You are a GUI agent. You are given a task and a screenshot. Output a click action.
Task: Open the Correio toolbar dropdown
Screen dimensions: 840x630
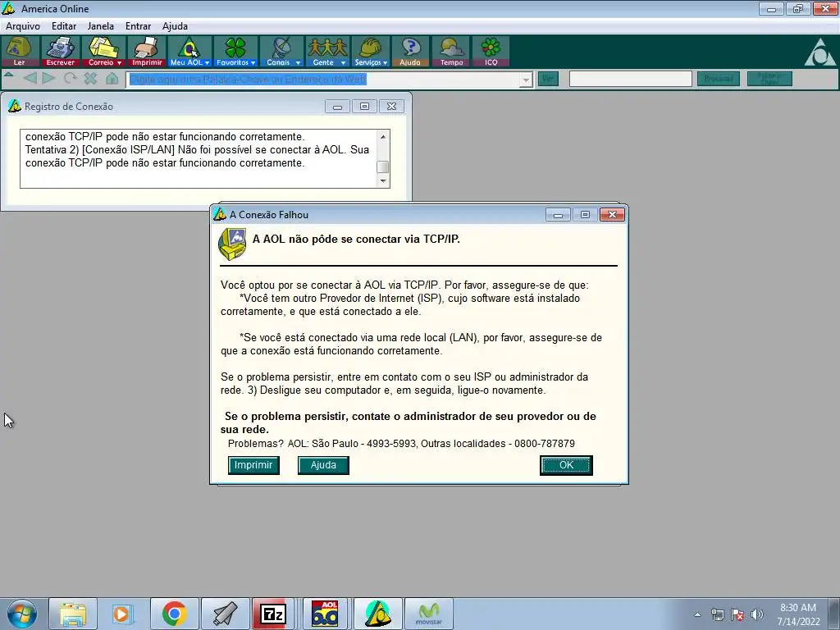104,52
